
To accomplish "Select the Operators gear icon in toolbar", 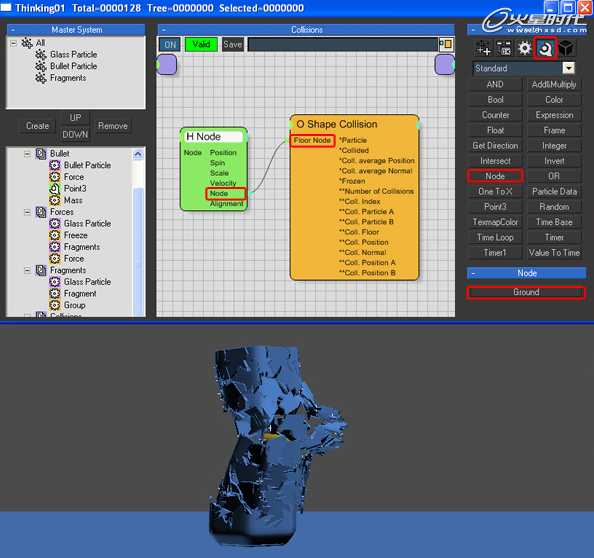I will click(x=525, y=48).
